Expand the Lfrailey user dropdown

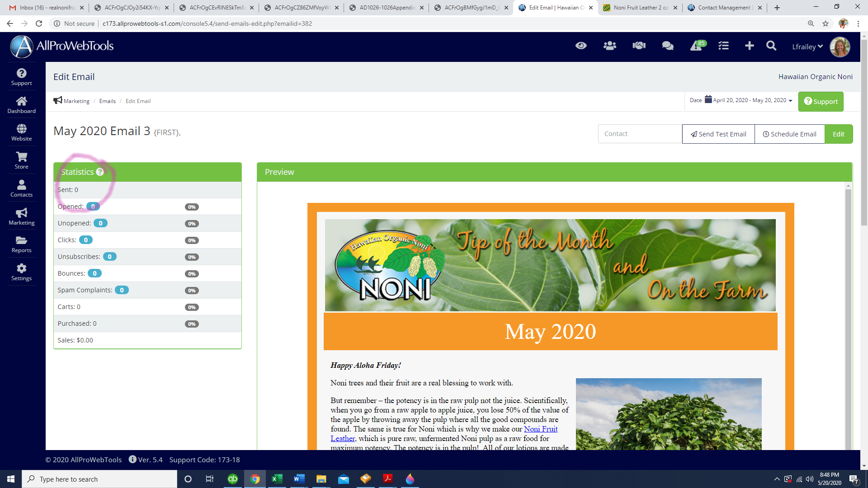807,47
